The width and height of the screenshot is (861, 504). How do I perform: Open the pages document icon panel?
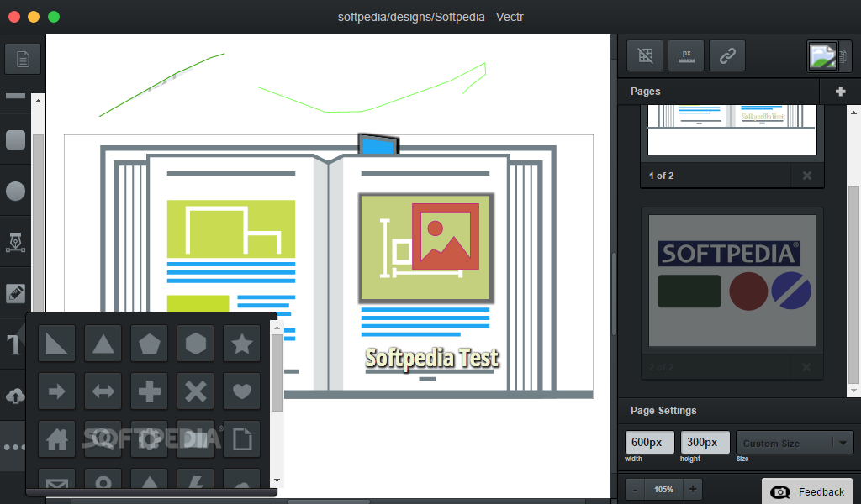click(23, 58)
